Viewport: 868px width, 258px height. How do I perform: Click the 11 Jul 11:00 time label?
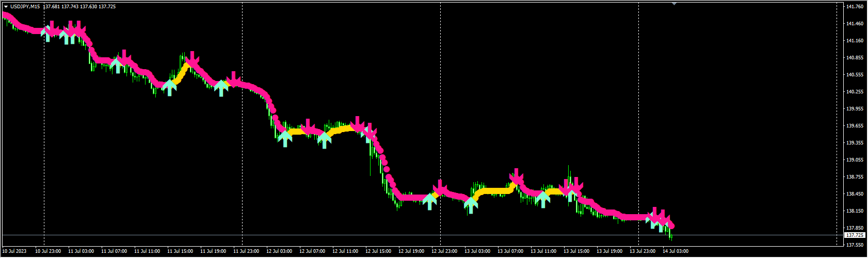point(147,251)
